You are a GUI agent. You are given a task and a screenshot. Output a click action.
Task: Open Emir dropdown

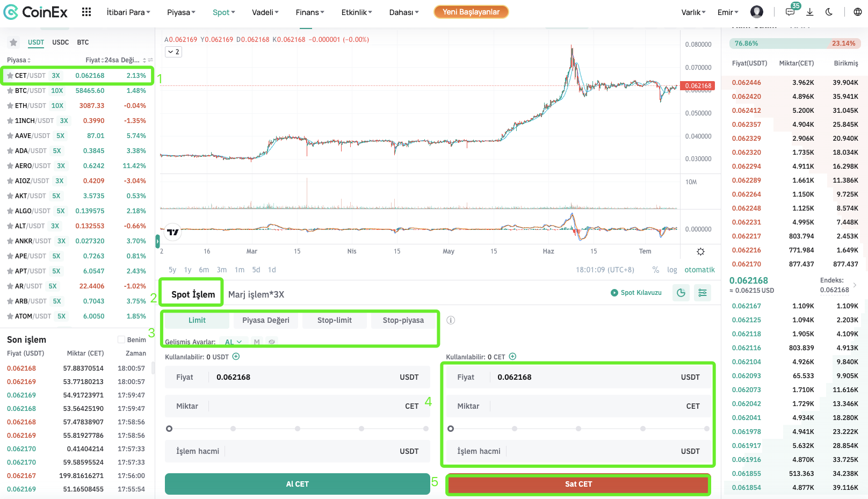[x=728, y=12]
